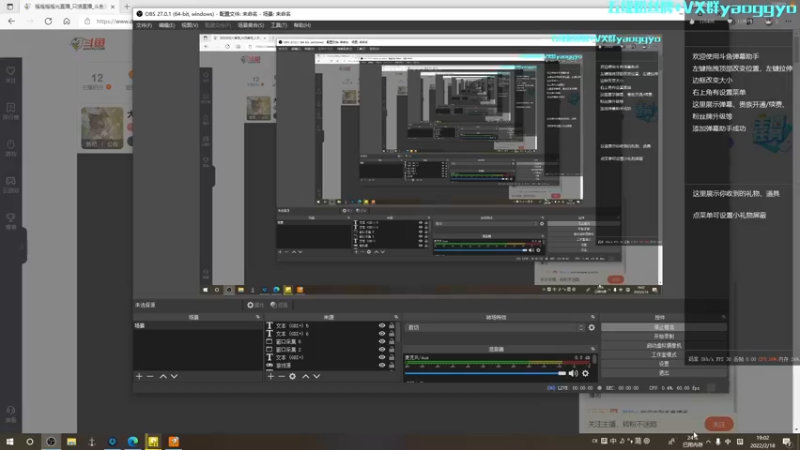800x450 pixels.
Task: Click the 停止推流 stop streaming button
Action: [664, 328]
